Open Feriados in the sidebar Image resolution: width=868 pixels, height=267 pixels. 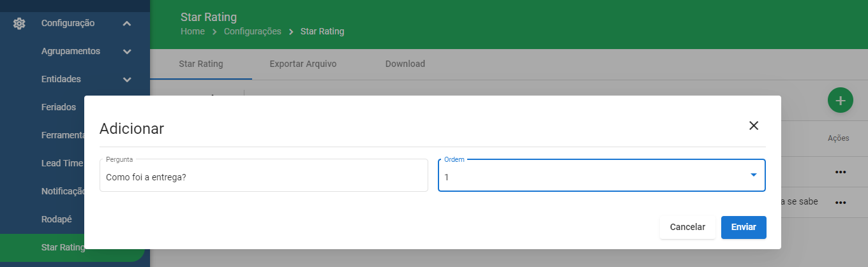[59, 107]
